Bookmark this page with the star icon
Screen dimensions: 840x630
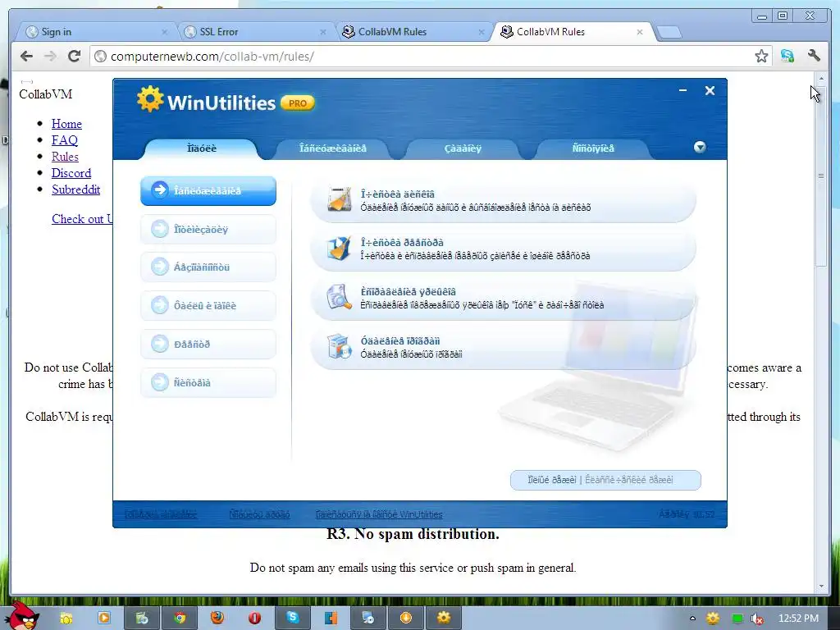click(x=761, y=56)
